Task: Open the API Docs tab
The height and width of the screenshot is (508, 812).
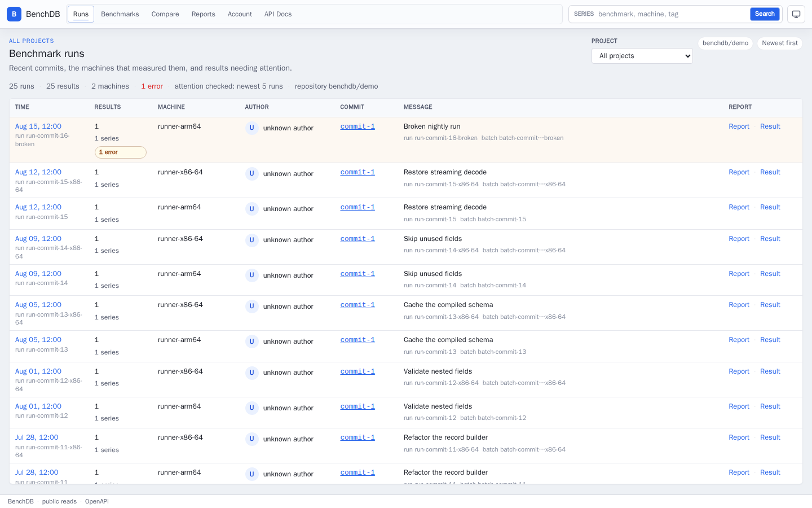Action: point(278,14)
